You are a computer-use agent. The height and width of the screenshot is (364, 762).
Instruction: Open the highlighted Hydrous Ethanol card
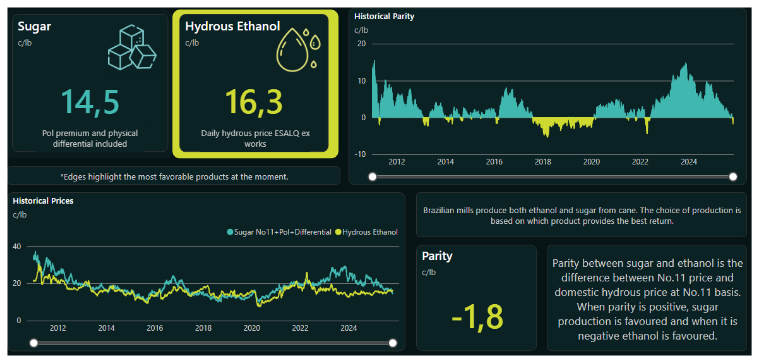click(256, 84)
